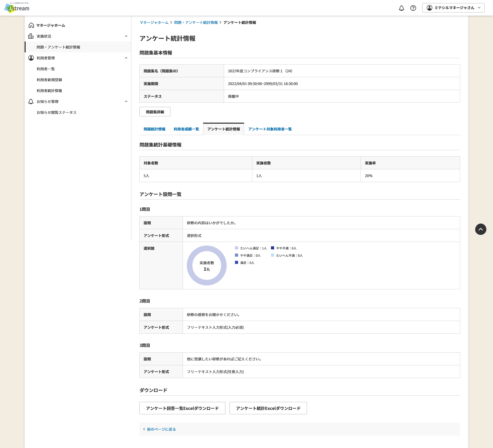Open the 利用者成績一覧 tab
This screenshot has width=493, height=448.
click(186, 129)
